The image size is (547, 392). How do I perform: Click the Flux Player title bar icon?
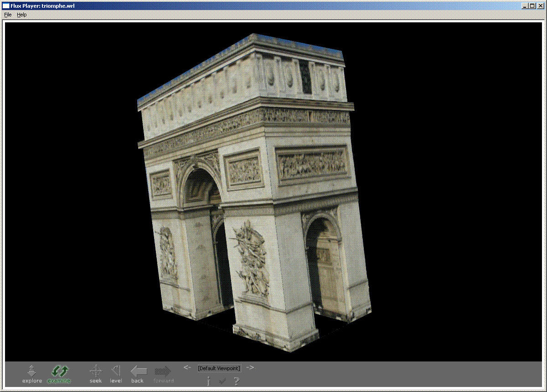[6, 6]
